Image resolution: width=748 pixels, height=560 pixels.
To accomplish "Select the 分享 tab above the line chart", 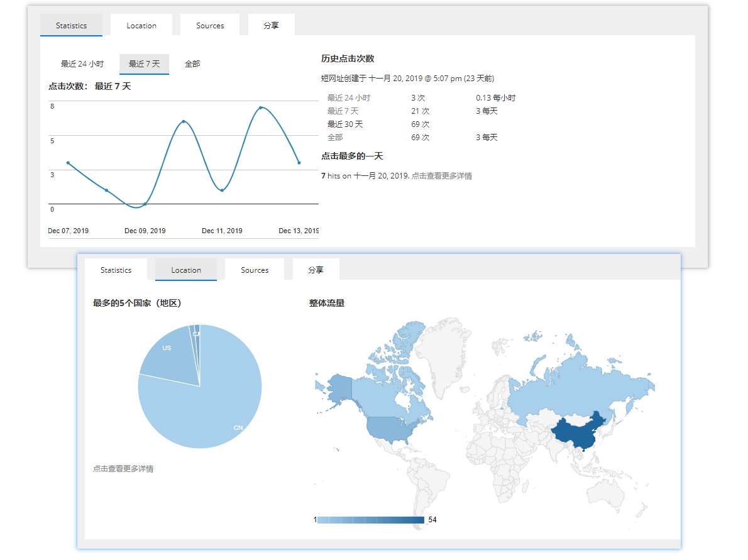I will [271, 26].
